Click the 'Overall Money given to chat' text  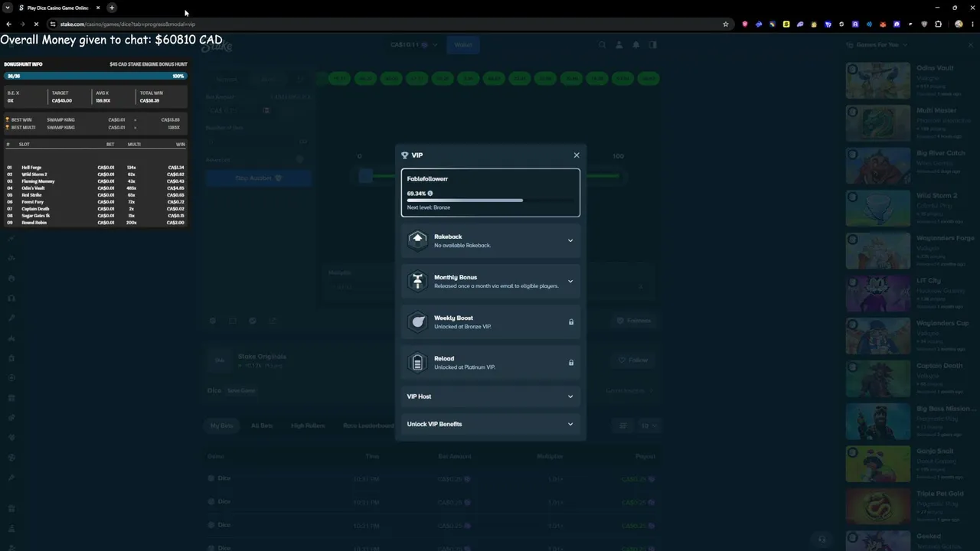[111, 40]
